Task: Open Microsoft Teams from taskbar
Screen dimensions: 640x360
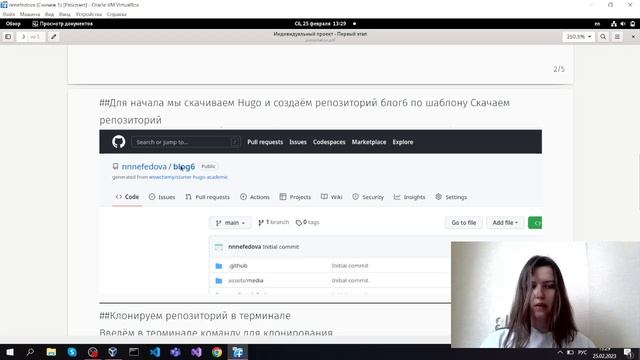Action: 176,352
